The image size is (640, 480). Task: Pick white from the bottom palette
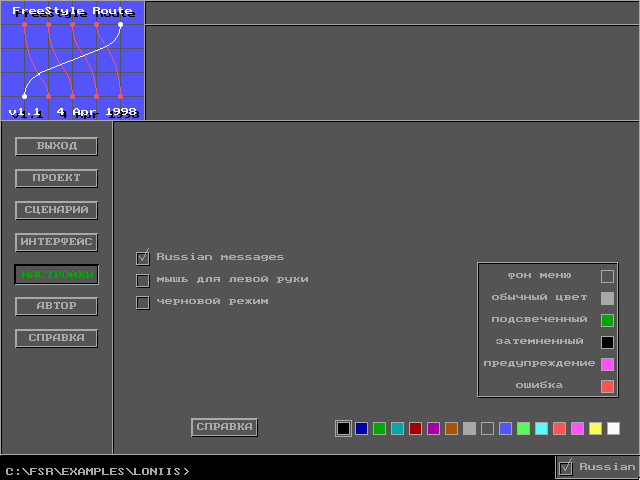[x=613, y=429]
